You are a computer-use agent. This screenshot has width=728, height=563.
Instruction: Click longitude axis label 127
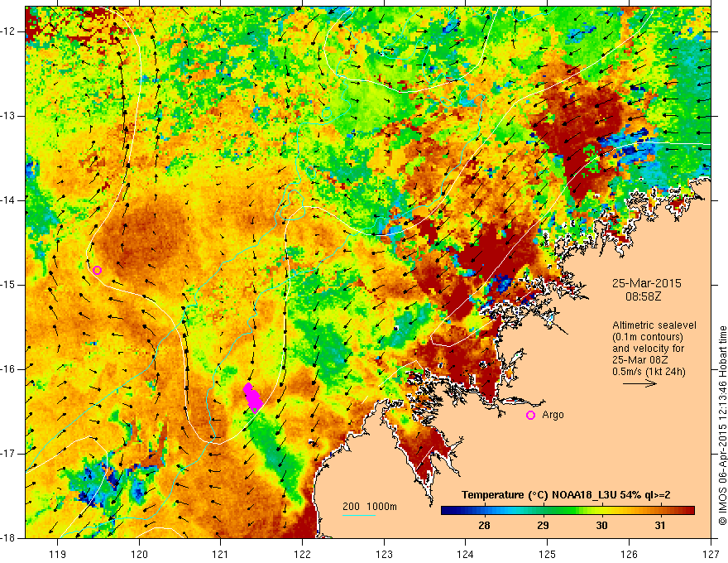(x=711, y=555)
